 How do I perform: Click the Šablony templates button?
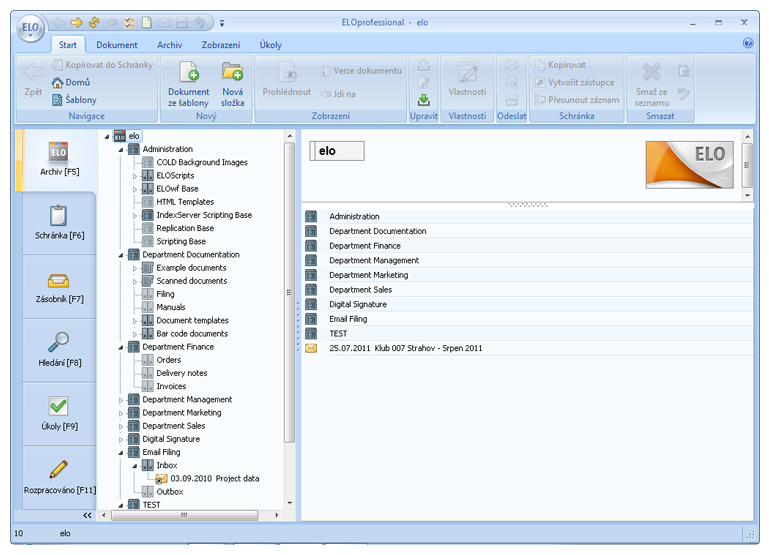[x=74, y=100]
